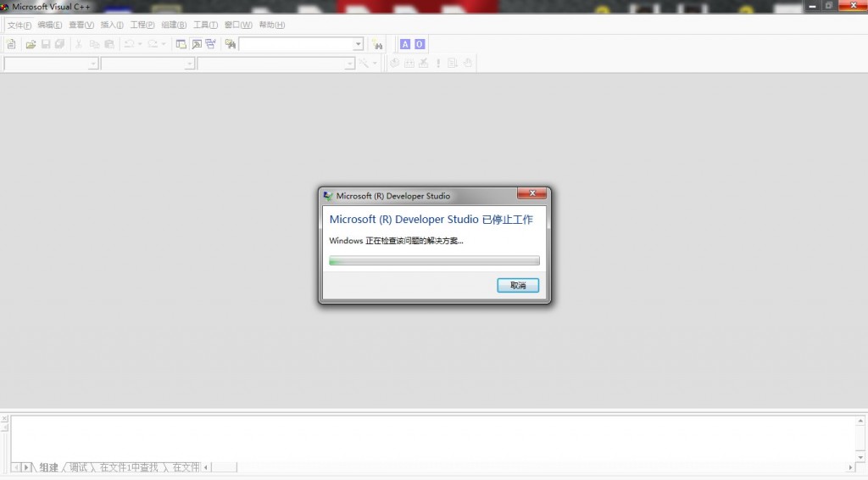Click the Redo arrow icon
Viewport: 868px width, 480px height.
click(153, 44)
